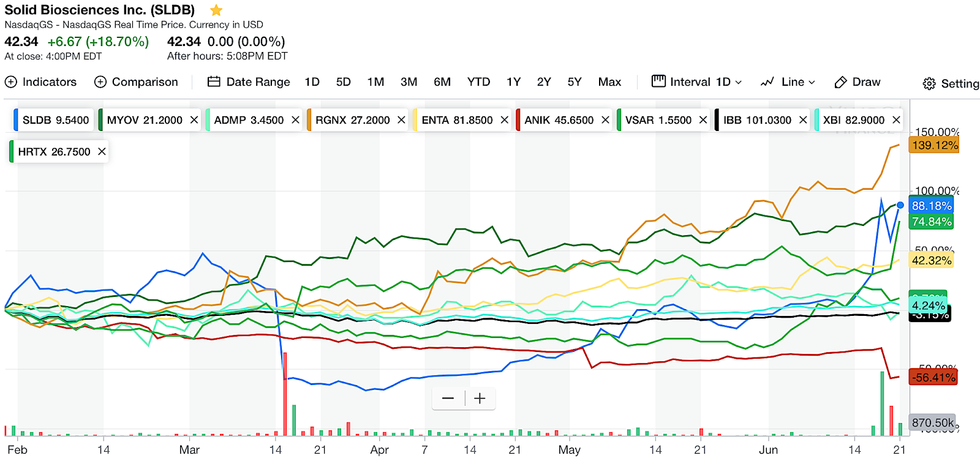980x461 pixels.
Task: Click the 870.50k volume label
Action: click(932, 422)
